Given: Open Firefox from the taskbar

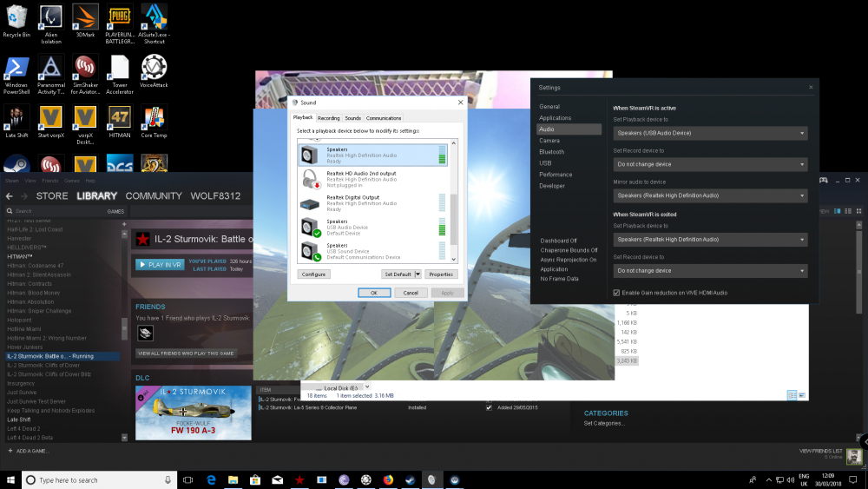Looking at the screenshot, I should coord(388,479).
